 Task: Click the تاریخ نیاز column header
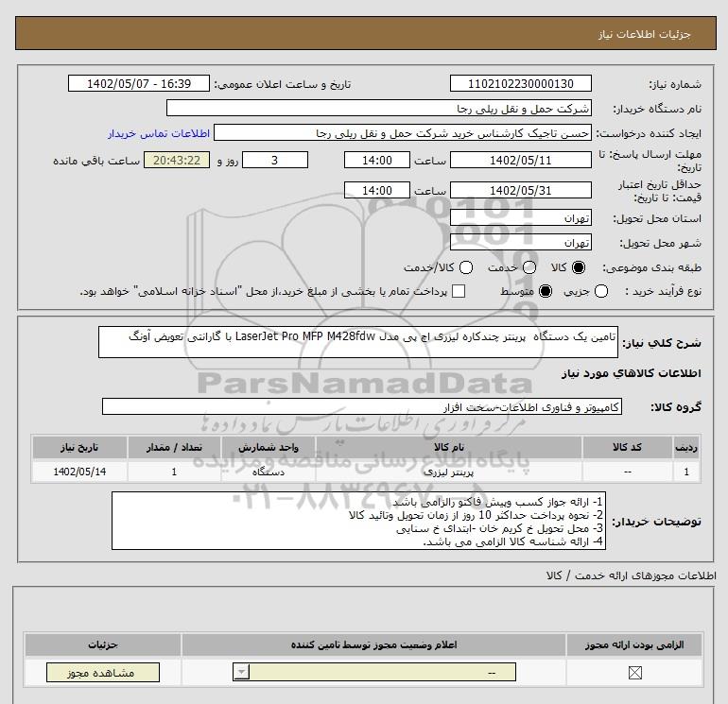point(79,447)
